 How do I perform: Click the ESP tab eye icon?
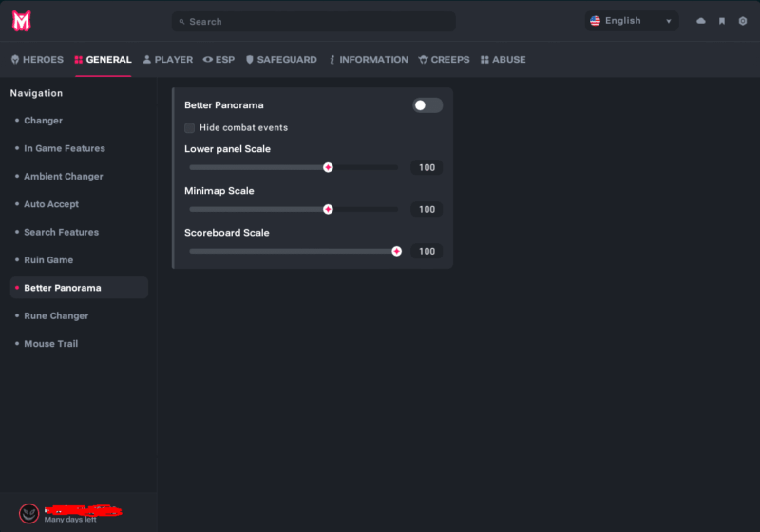[x=208, y=60]
